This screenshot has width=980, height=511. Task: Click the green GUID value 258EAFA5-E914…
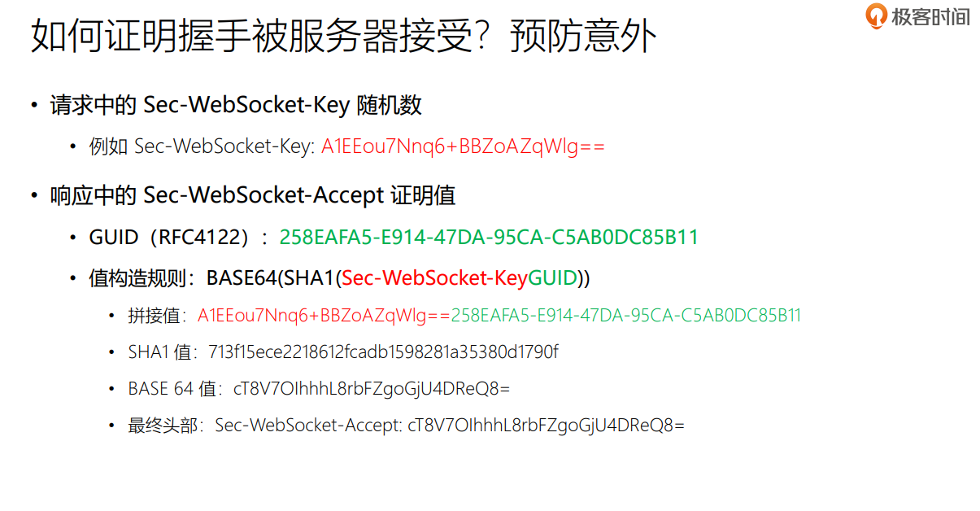click(488, 238)
